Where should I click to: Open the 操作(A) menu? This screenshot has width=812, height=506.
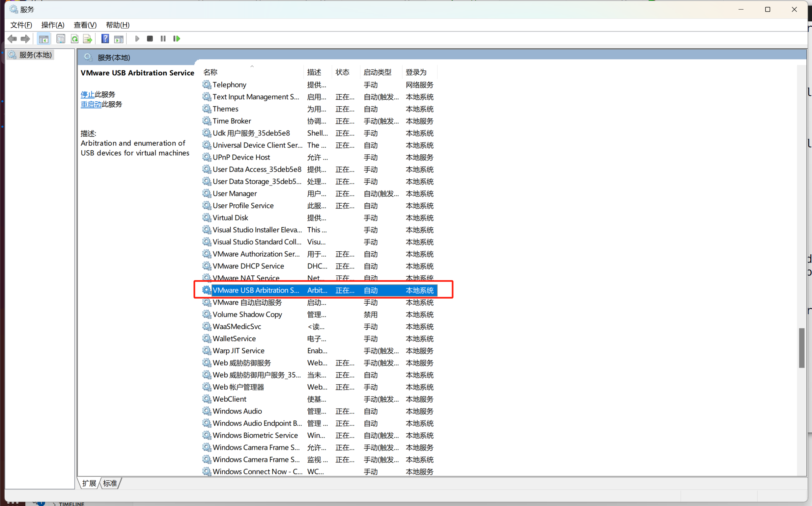[x=53, y=25]
